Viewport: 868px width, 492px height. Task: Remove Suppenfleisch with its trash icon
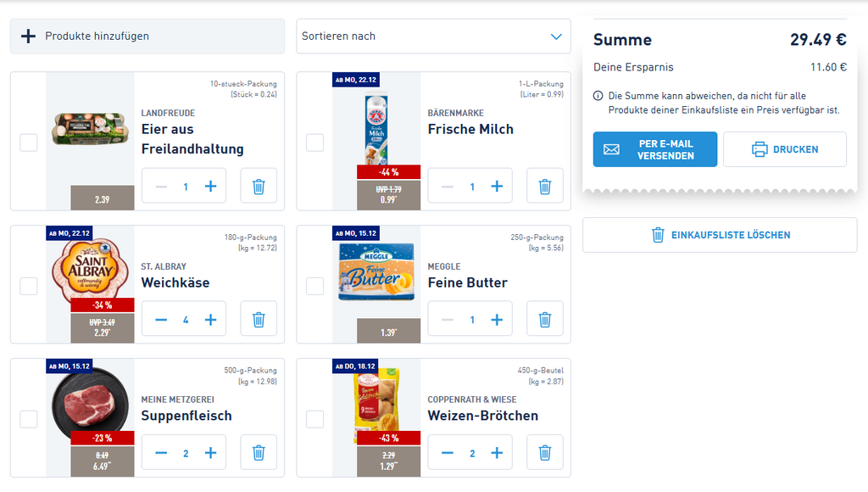pyautogui.click(x=259, y=452)
